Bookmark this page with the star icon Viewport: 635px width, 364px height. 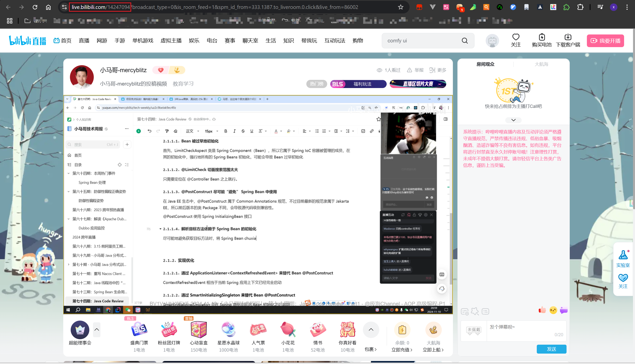401,7
